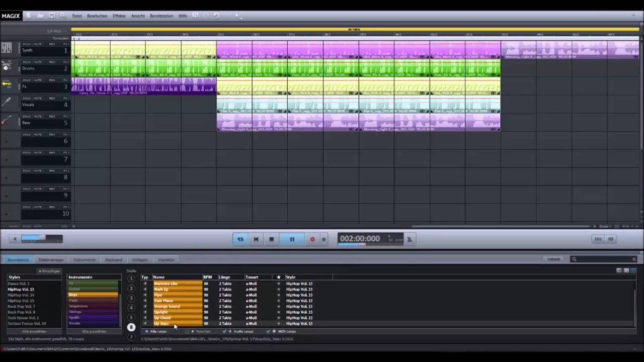Open a project with folder icon
Screen dimensions: 644x362
pyautogui.click(x=40, y=16)
